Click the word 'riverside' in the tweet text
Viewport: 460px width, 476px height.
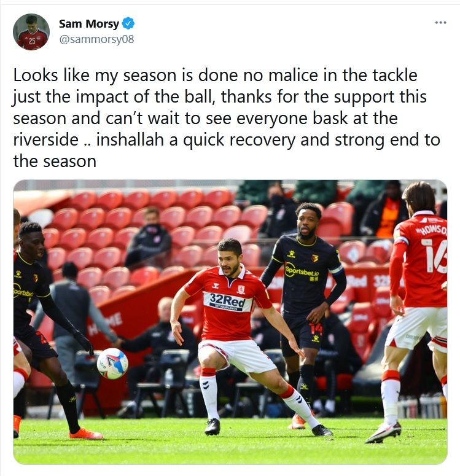(46, 140)
